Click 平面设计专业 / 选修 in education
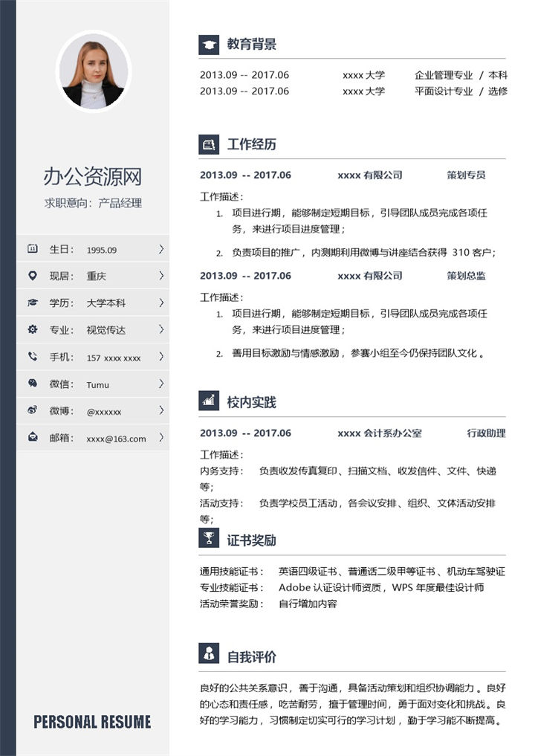Screen dimensions: 535x756 click(461, 91)
